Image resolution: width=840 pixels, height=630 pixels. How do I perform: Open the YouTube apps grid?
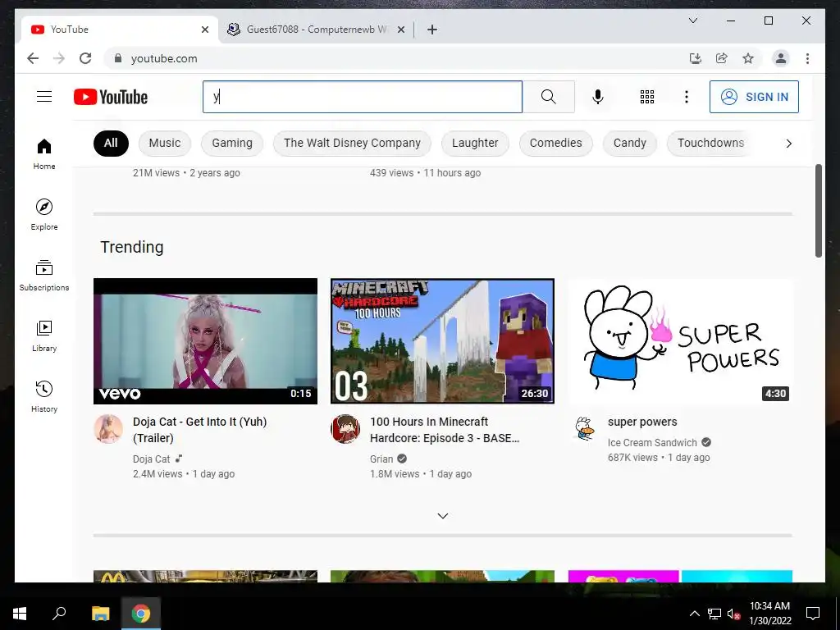click(x=647, y=97)
